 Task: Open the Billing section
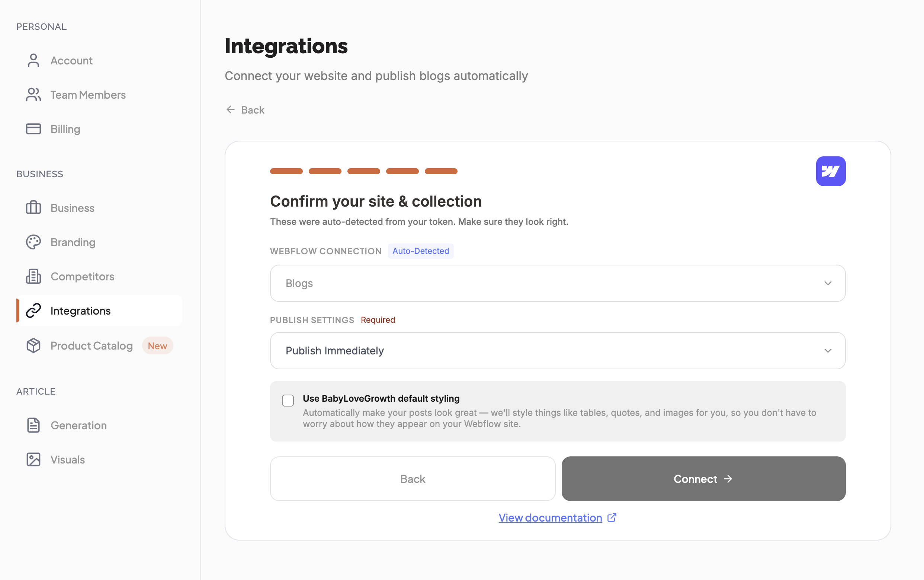pos(99,129)
